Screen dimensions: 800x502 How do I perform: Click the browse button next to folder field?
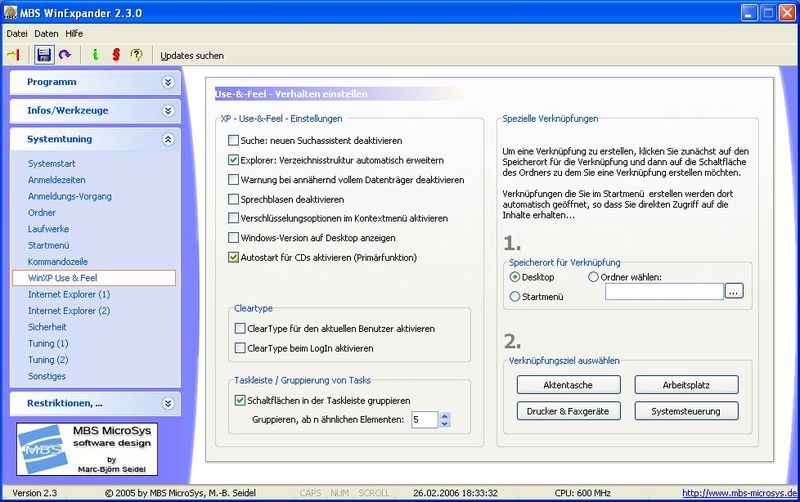click(735, 291)
